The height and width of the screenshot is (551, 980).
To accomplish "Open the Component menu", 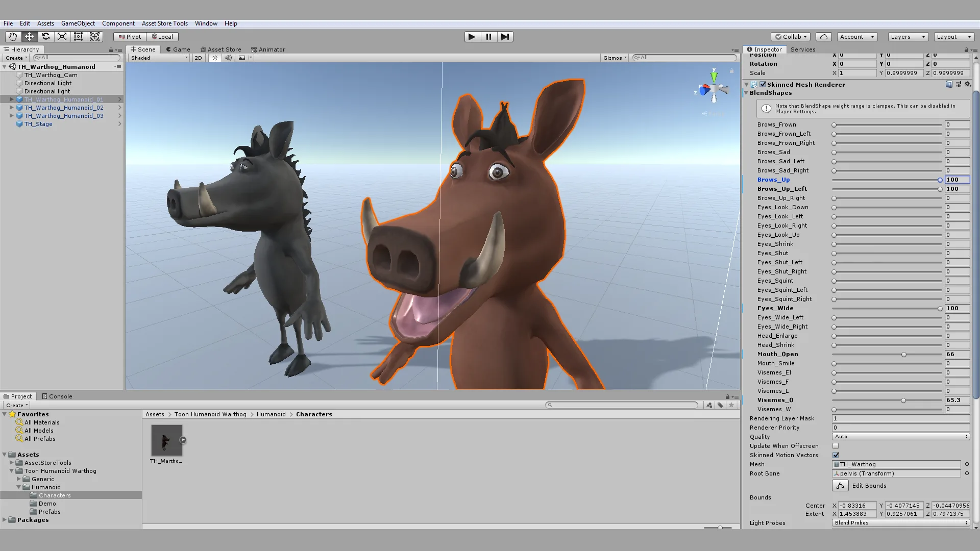I will point(118,23).
